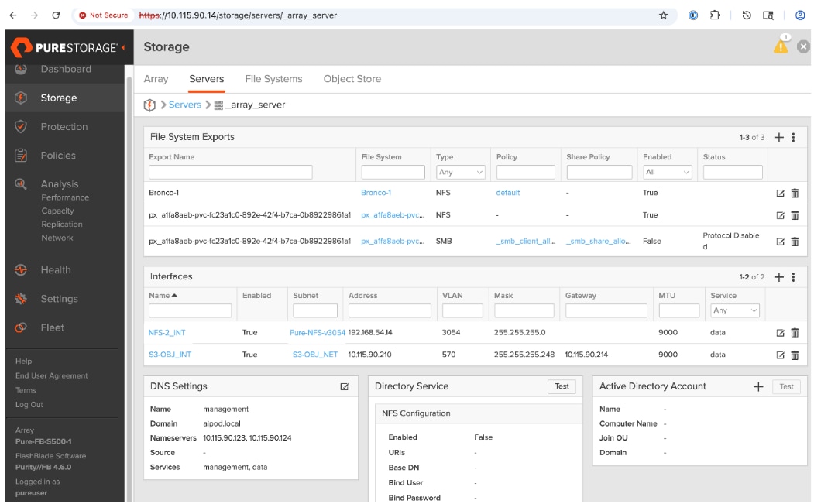The width and height of the screenshot is (814, 504).
Task: Switch to the File Systems tab
Action: 273,79
